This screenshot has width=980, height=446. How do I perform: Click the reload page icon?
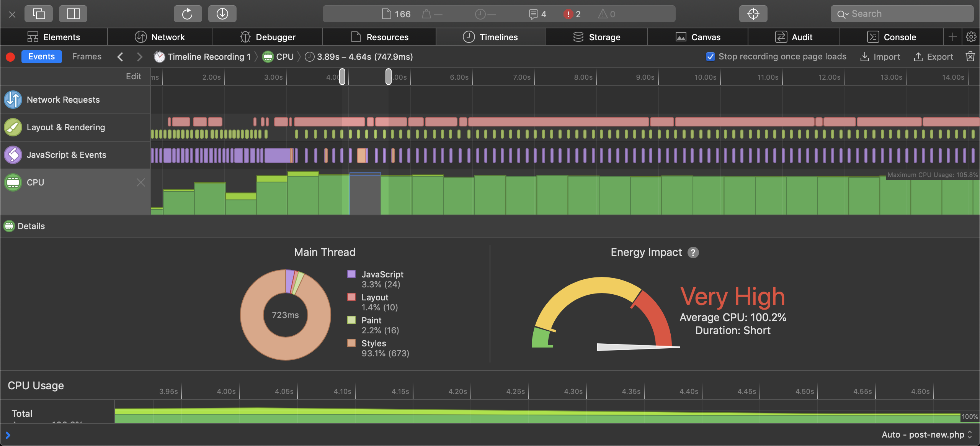188,14
